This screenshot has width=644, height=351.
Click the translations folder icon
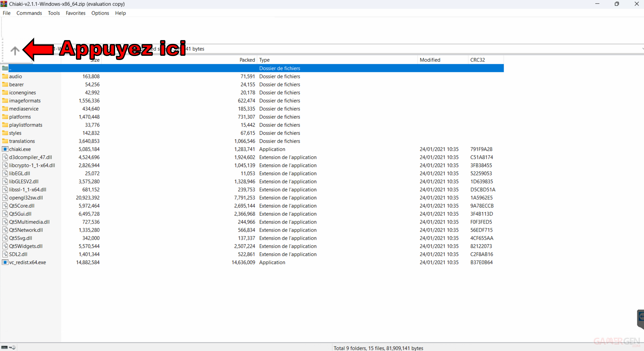5,141
